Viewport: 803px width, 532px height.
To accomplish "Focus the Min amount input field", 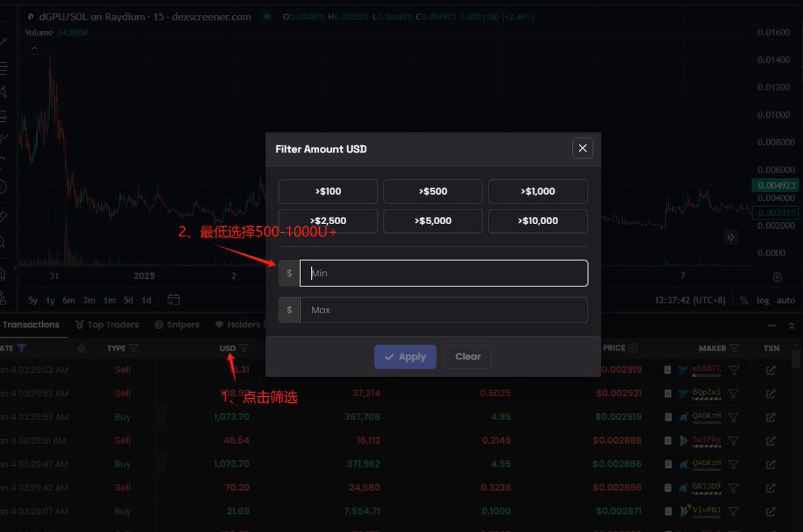I will (x=444, y=273).
